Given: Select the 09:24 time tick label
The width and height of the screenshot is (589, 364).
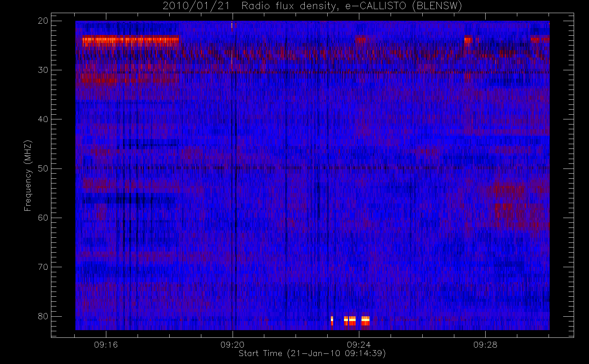Looking at the screenshot, I should [359, 345].
